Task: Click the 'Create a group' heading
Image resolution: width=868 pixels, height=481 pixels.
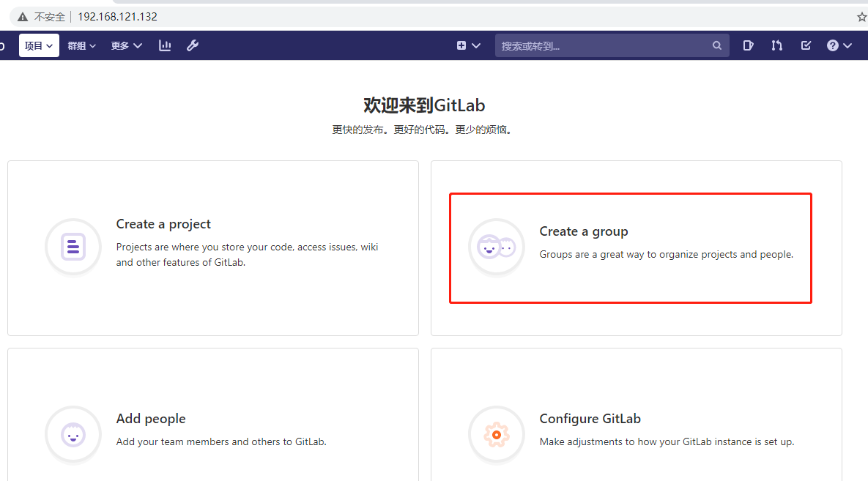Action: pos(584,231)
